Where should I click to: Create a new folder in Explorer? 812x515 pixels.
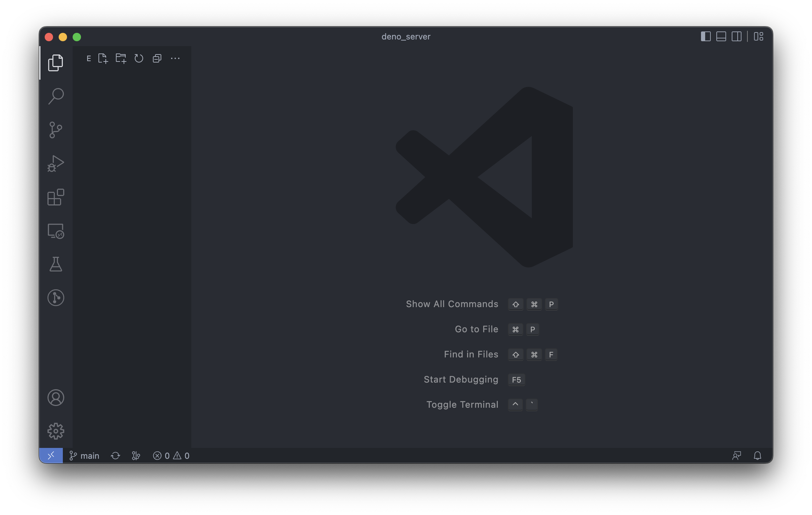[x=121, y=58]
